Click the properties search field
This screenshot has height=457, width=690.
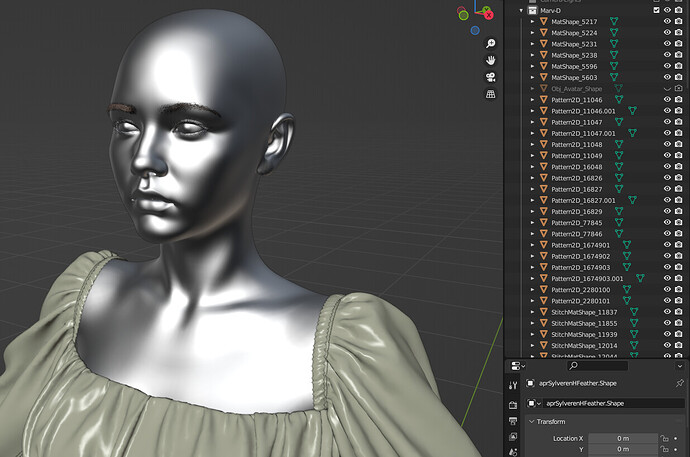point(596,366)
